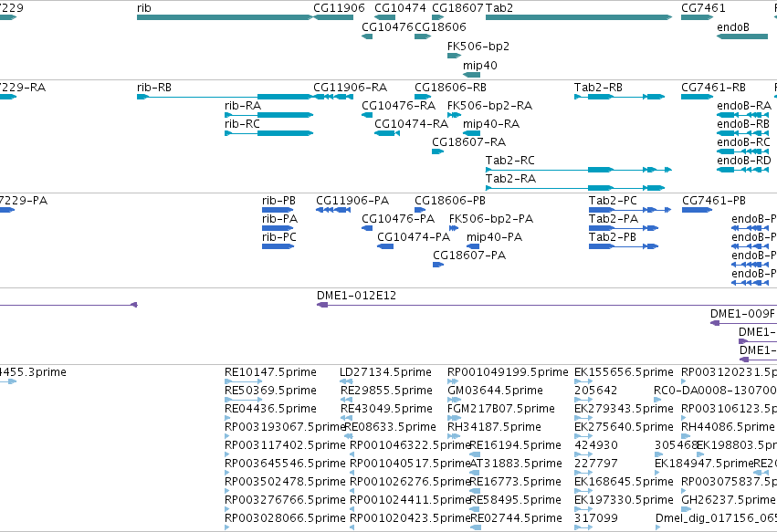Select the CG10474 gene label
This screenshot has height=532, width=777.
point(400,8)
